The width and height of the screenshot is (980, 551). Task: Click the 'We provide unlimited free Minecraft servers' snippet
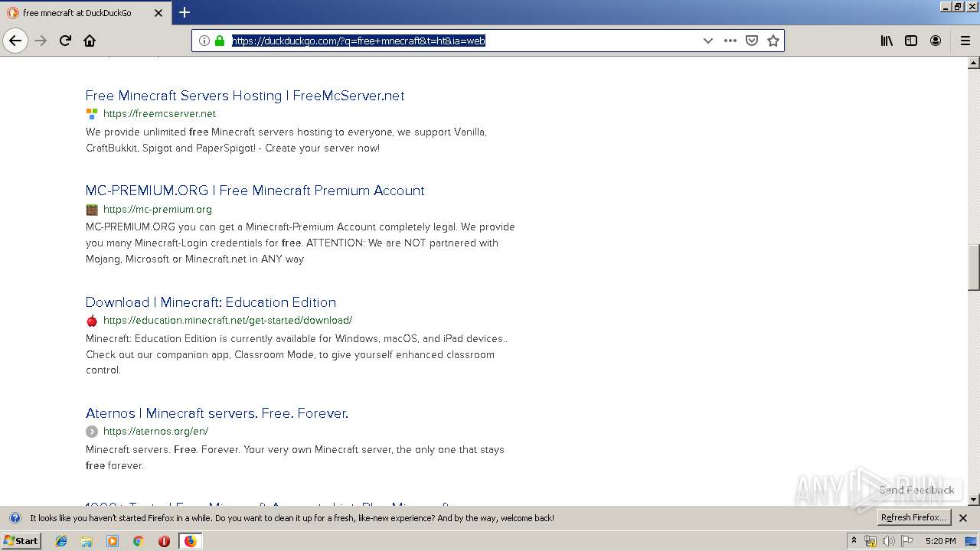point(286,140)
